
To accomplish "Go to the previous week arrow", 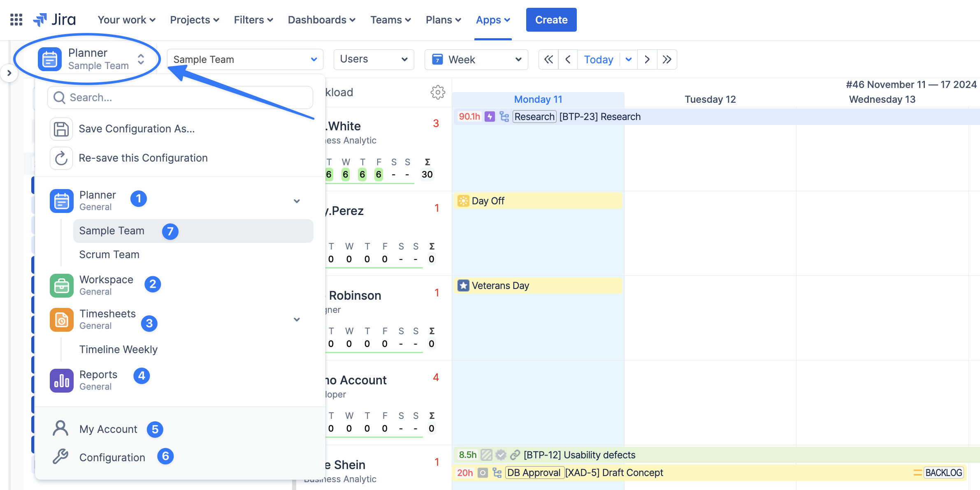I will [x=568, y=60].
